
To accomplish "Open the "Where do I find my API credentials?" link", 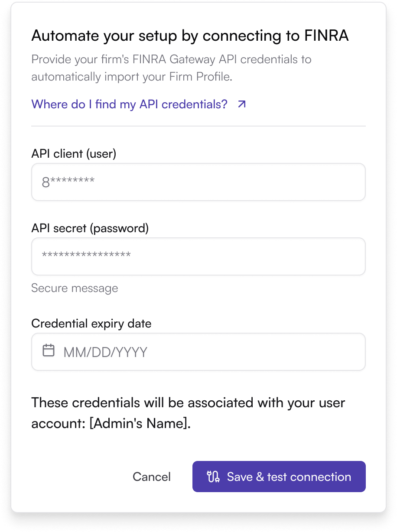I will click(130, 104).
